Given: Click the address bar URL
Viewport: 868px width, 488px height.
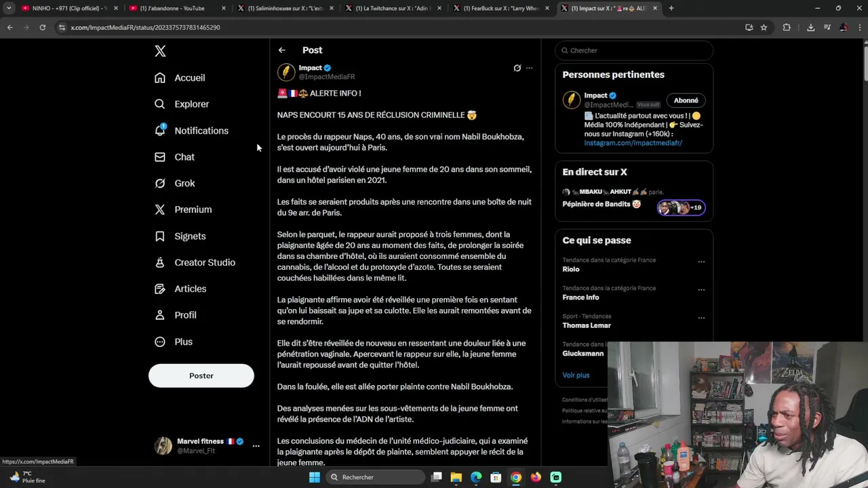Looking at the screenshot, I should pos(145,27).
